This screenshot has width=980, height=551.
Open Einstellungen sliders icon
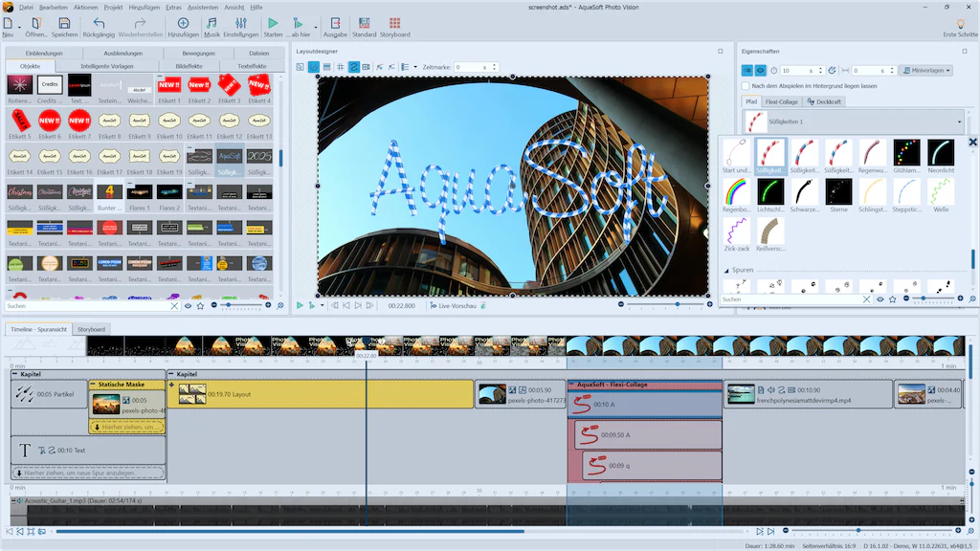tap(241, 24)
